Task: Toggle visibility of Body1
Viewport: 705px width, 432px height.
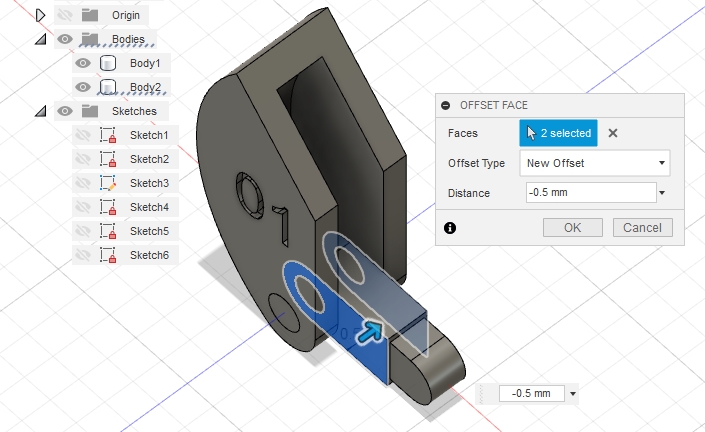Action: pyautogui.click(x=83, y=63)
